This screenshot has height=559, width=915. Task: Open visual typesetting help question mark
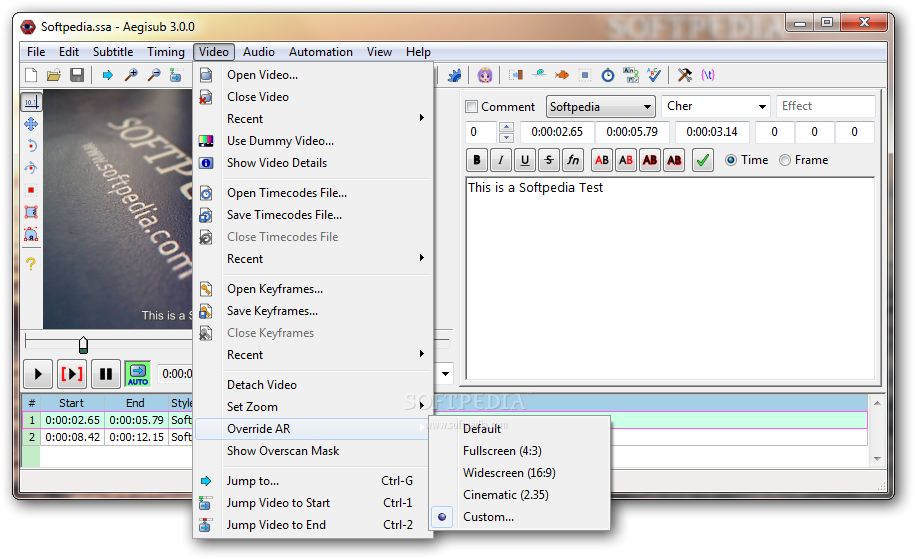[31, 264]
